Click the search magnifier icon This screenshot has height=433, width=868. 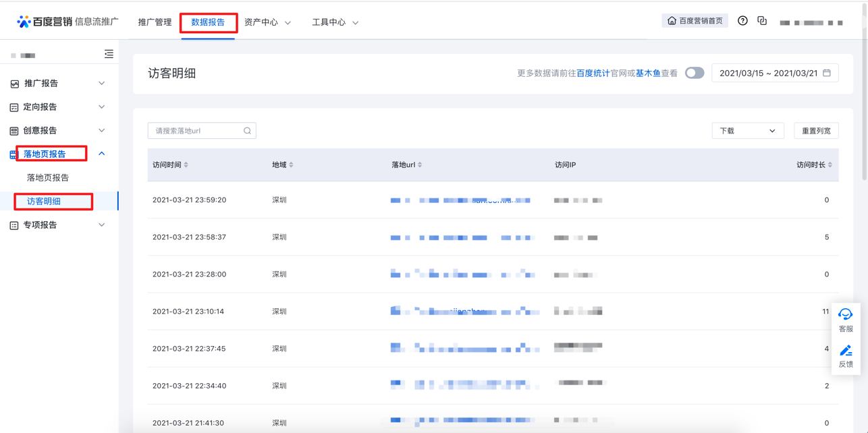(247, 131)
